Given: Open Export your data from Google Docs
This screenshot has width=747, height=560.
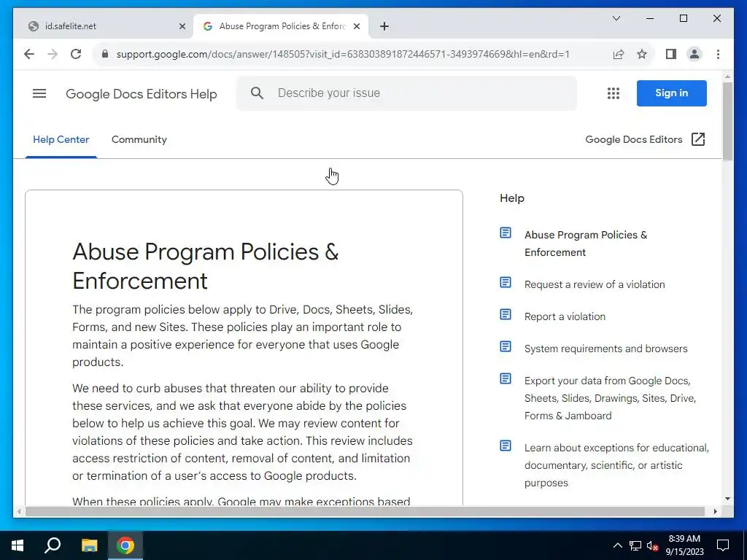Looking at the screenshot, I should [611, 398].
